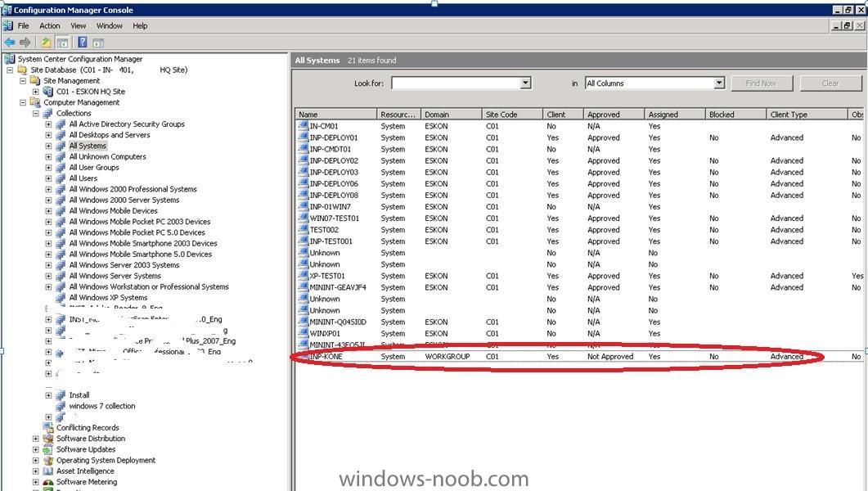Image resolution: width=868 pixels, height=491 pixels.
Task: Click the Forward arrow toolbar icon
Action: coord(25,43)
